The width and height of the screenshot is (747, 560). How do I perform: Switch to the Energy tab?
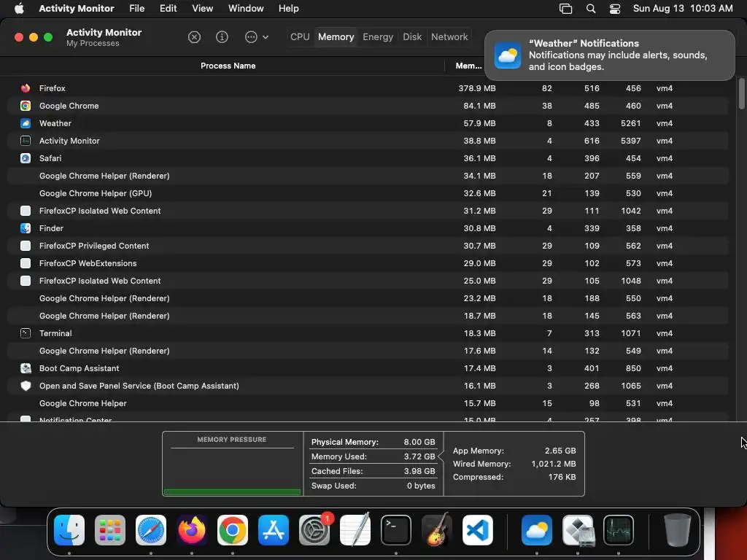[378, 36]
